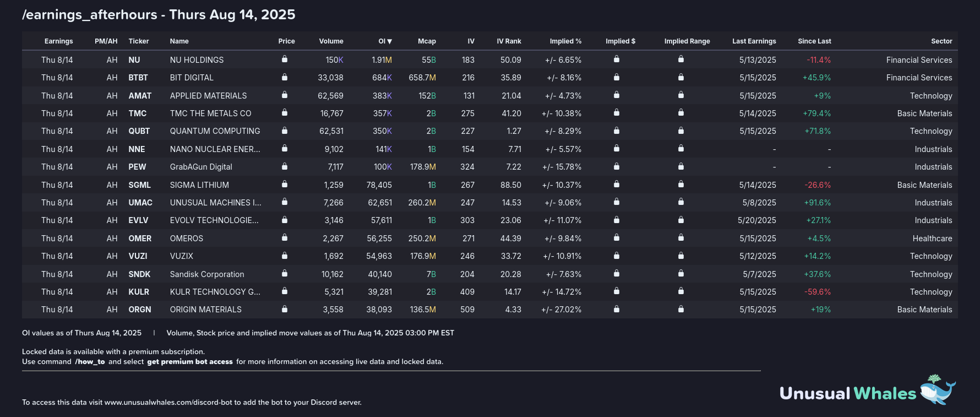Click the Price lock icon for AMAT

pyautogui.click(x=285, y=95)
